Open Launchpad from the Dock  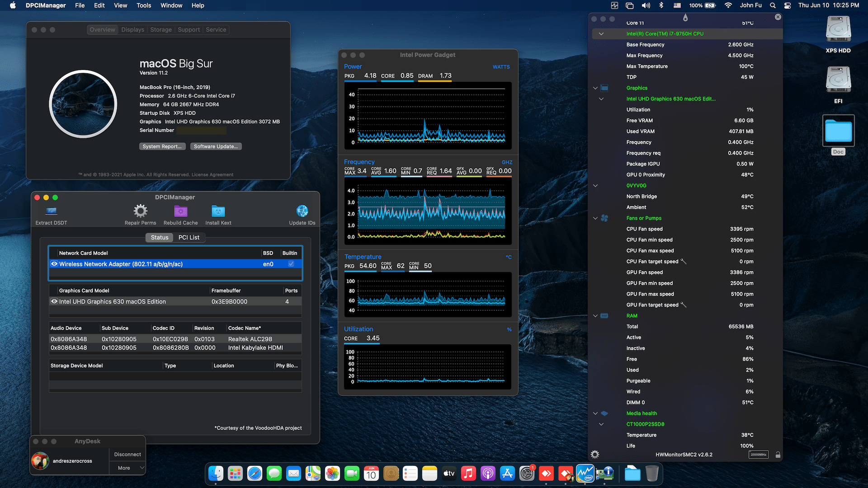click(x=235, y=474)
